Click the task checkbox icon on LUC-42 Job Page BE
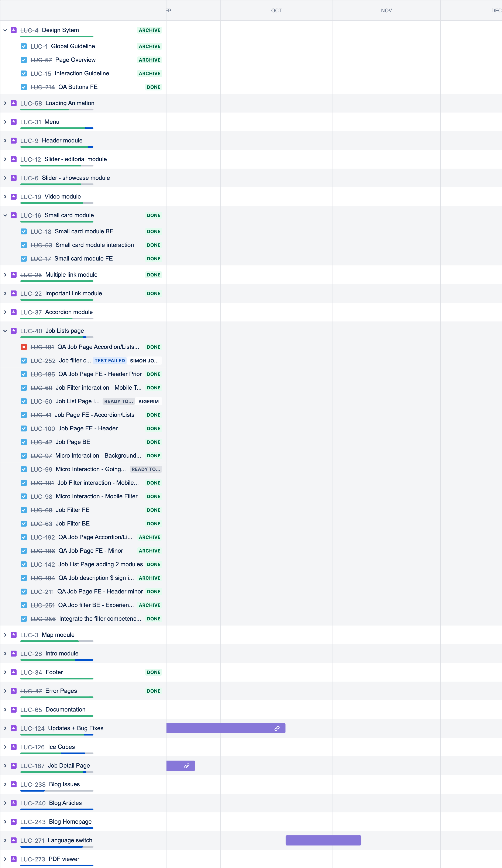This screenshot has width=502, height=868. point(24,442)
